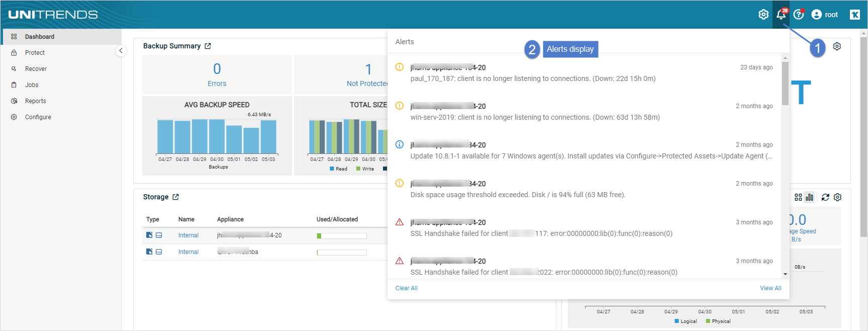Click the alerts bell icon
The width and height of the screenshot is (868, 331).
[x=781, y=15]
